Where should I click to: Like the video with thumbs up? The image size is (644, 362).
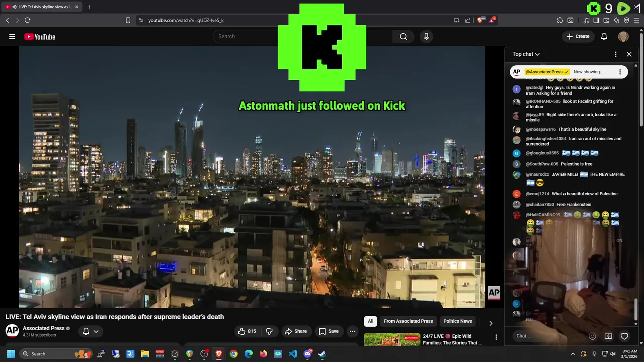tap(247, 331)
